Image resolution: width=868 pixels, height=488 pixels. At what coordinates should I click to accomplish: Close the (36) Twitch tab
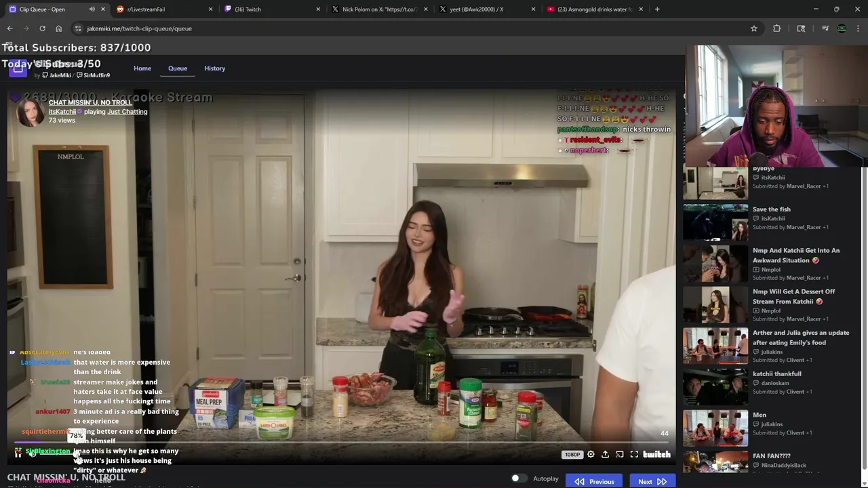[318, 9]
